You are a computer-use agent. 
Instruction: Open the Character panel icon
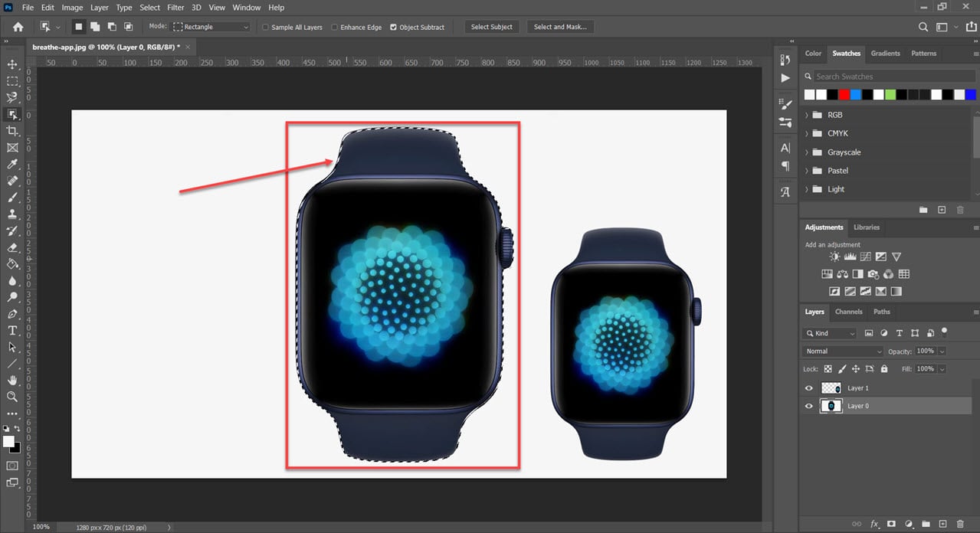click(x=785, y=148)
